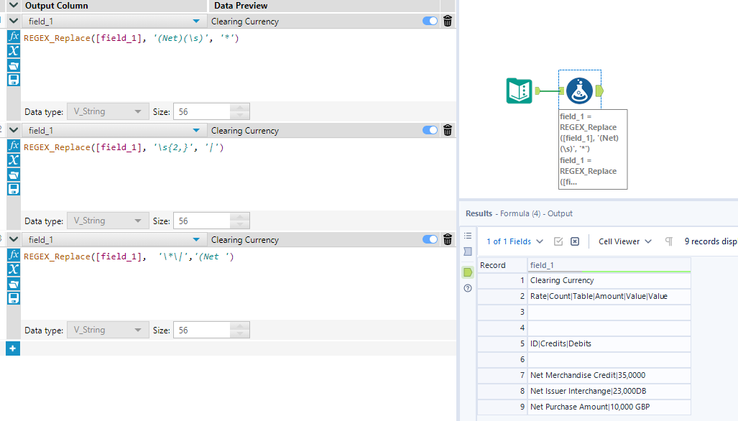Click into the '(Net)(\s)' expression editor
The width and height of the screenshot is (738, 421).
click(x=238, y=65)
